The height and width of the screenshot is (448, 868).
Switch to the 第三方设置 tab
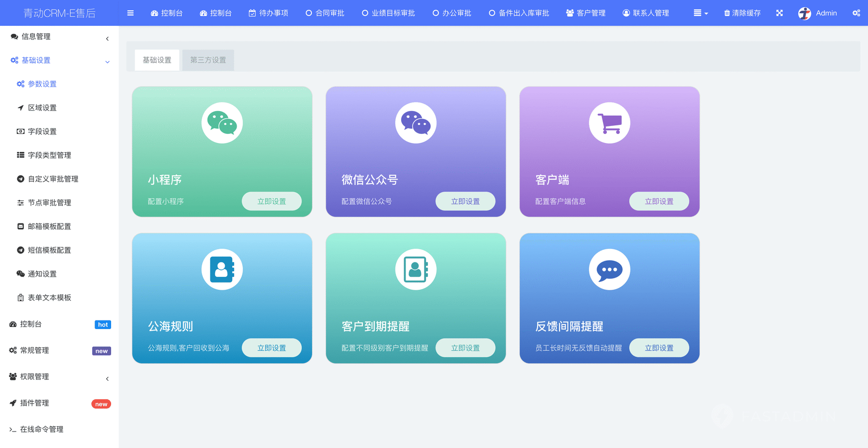tap(208, 60)
